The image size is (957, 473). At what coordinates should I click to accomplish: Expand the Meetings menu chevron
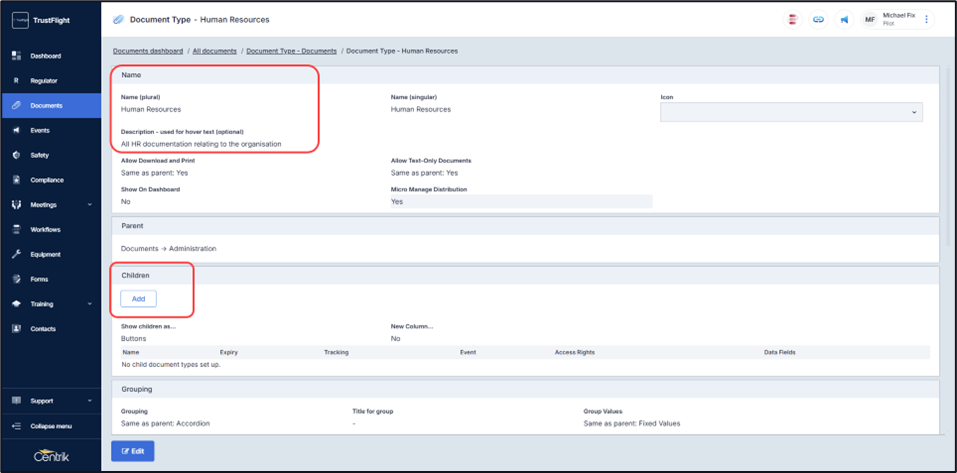tap(90, 204)
